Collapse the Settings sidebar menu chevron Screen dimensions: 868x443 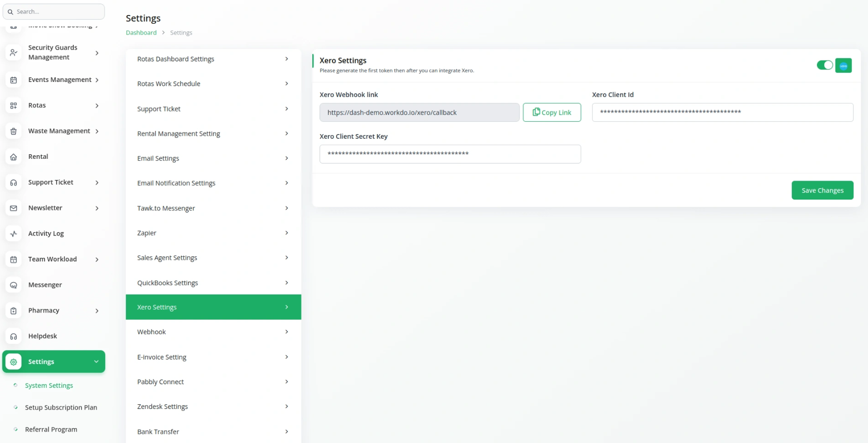pos(96,362)
